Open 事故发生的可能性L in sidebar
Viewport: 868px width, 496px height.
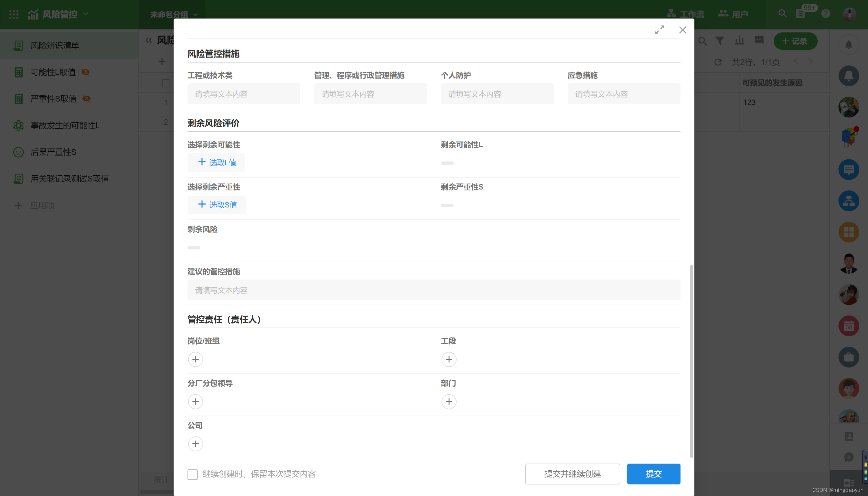click(65, 125)
